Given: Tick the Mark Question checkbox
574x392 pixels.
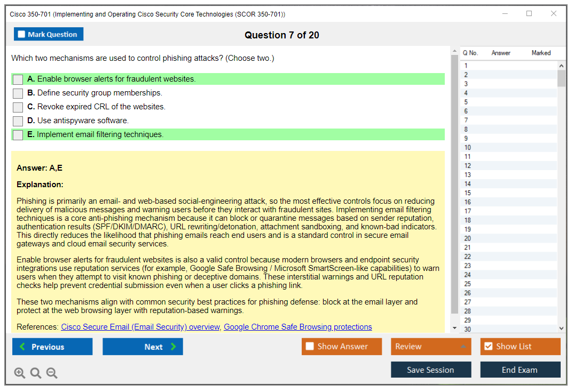Looking at the screenshot, I should pyautogui.click(x=22, y=35).
